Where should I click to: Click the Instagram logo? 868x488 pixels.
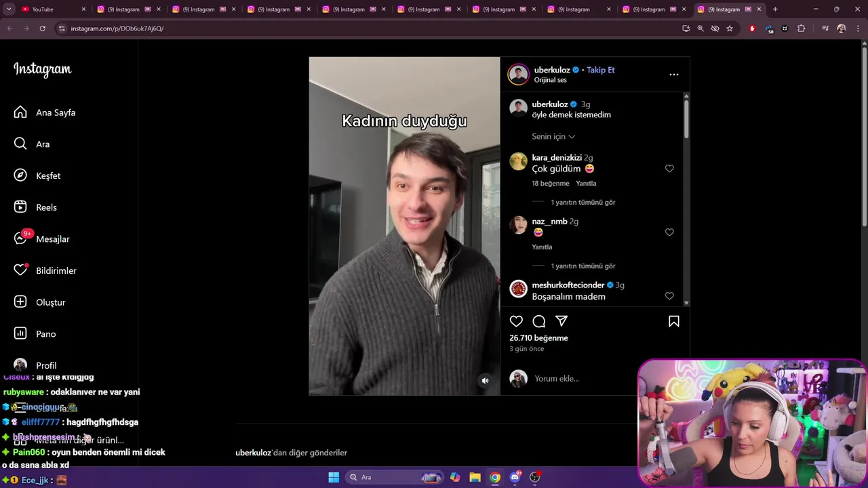(x=42, y=69)
